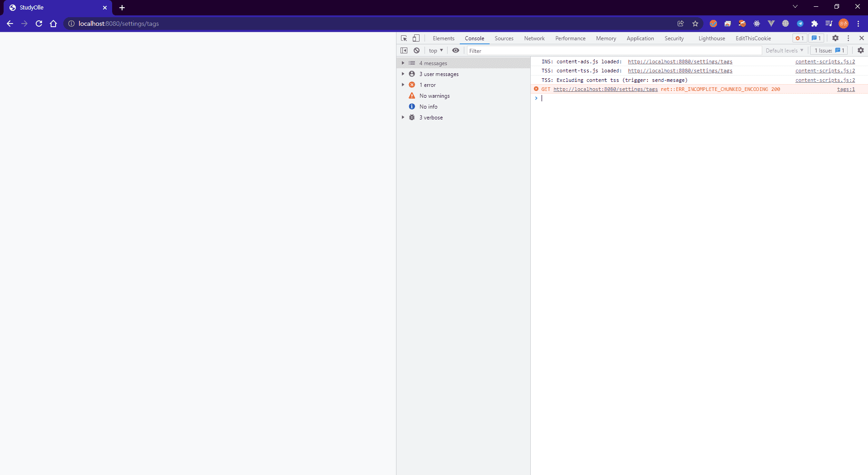
Task: Share this page via the share icon
Action: pos(681,24)
